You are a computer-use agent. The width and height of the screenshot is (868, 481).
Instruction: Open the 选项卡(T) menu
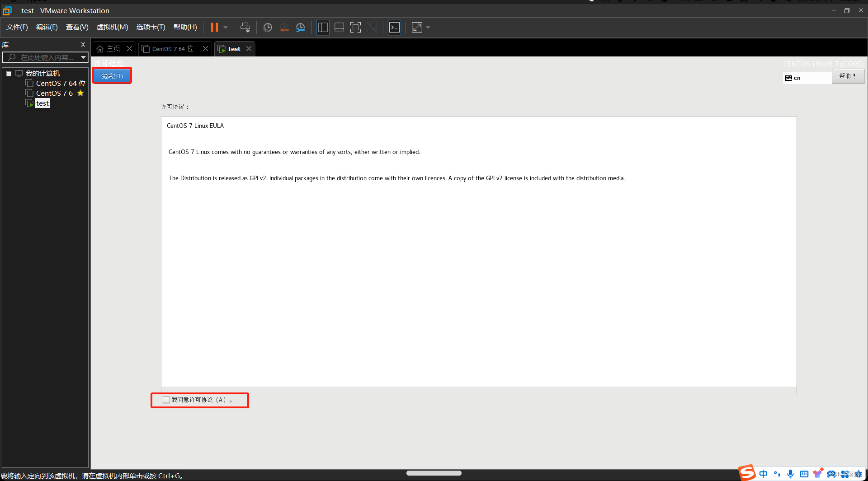(x=151, y=27)
